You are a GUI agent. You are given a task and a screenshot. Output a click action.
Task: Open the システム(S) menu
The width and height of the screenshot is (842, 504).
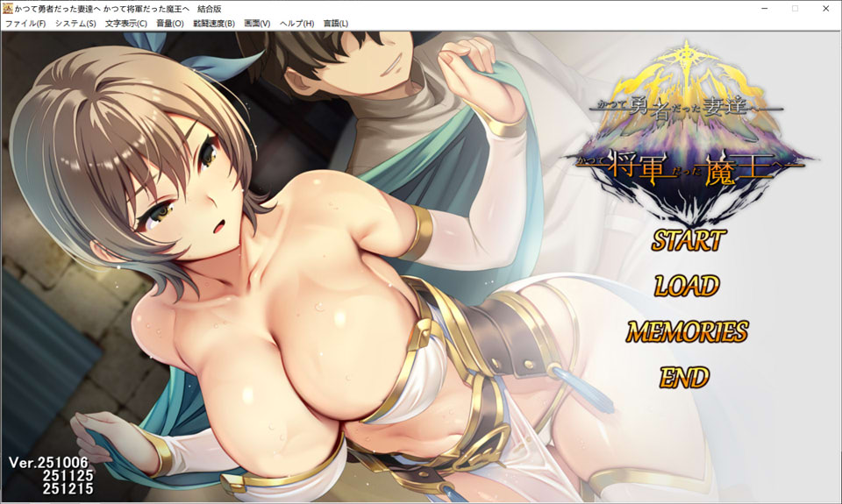point(75,24)
